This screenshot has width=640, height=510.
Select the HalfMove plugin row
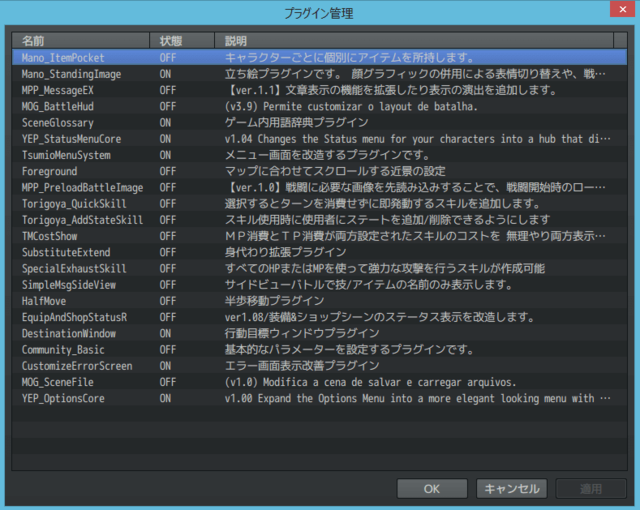pos(320,301)
